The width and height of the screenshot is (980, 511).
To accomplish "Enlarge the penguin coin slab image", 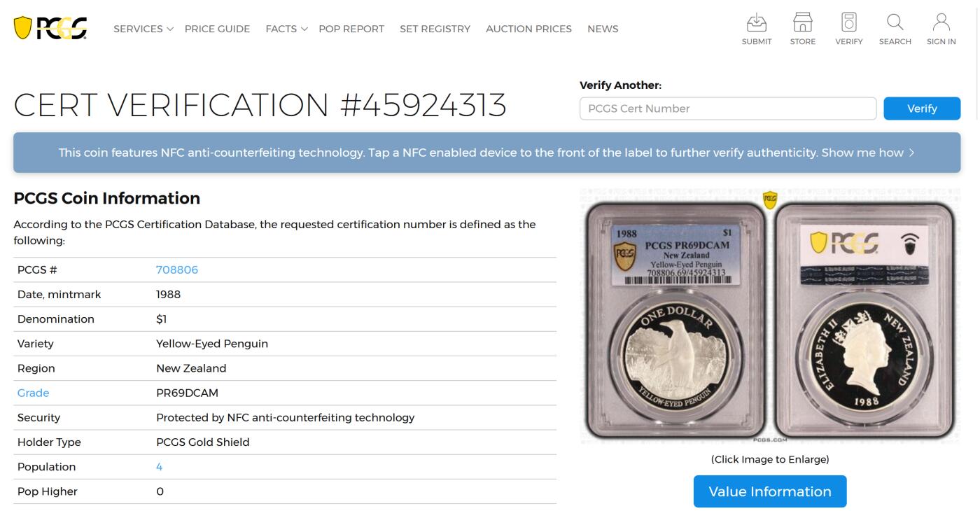I will pos(770,316).
